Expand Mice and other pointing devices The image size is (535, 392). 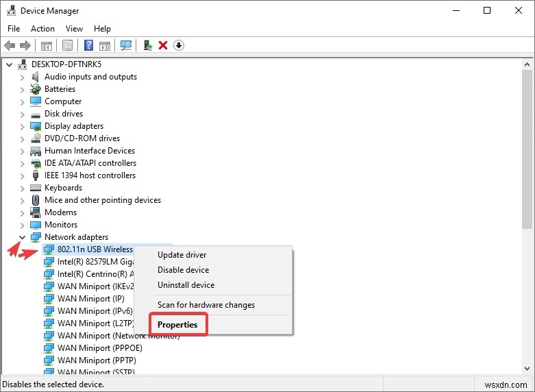pos(22,201)
